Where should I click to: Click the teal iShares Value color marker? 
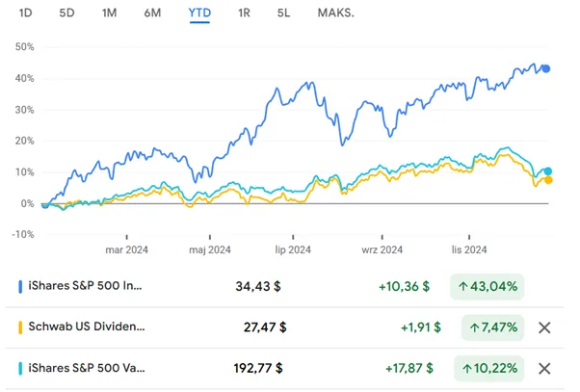(x=20, y=369)
